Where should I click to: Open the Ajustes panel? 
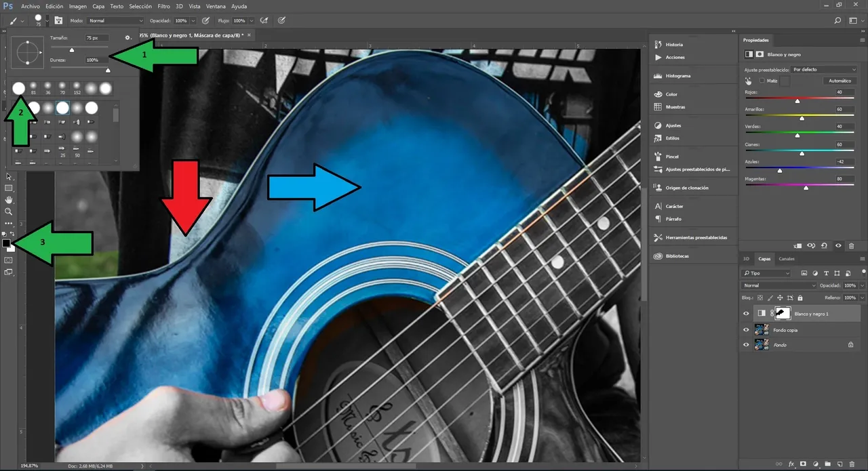click(668, 125)
